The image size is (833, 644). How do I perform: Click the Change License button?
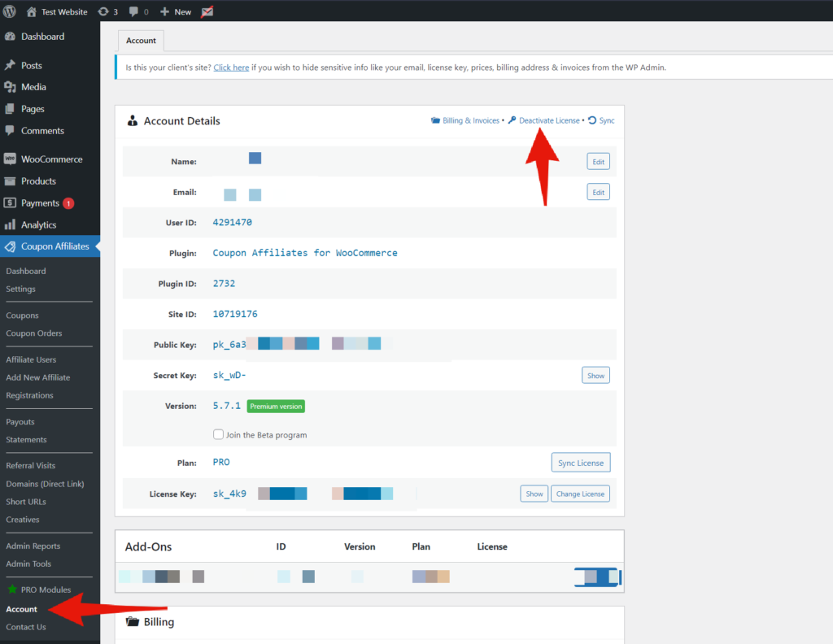coord(580,494)
